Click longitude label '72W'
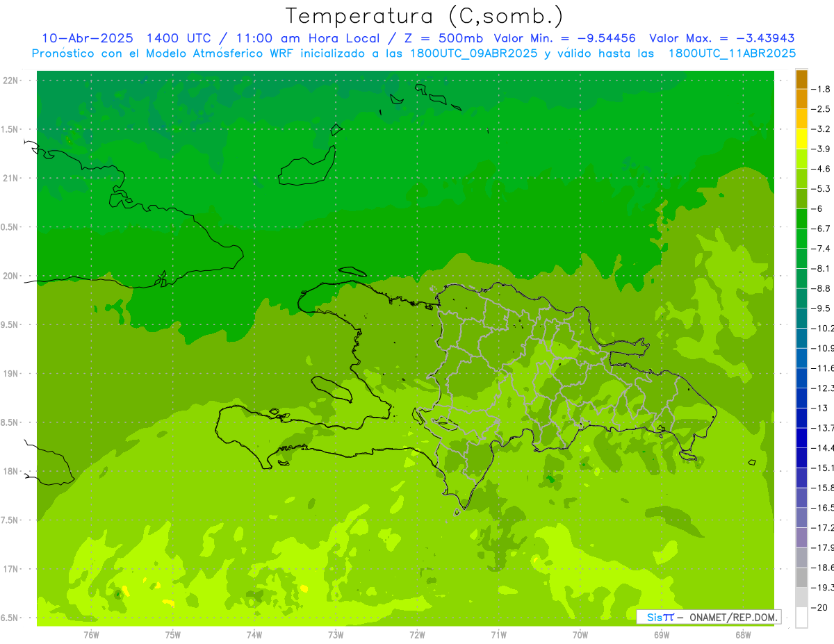Screen dimensions: 834x644 [x=417, y=634]
